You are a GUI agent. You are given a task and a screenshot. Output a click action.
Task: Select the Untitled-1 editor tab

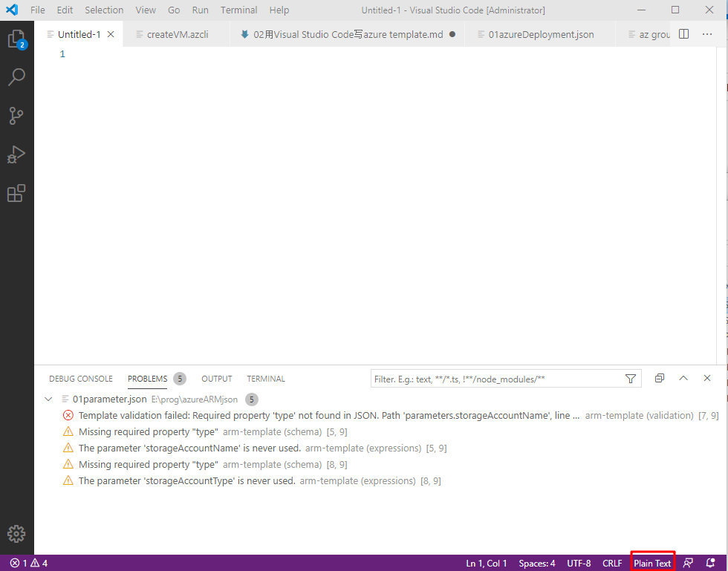[x=79, y=34]
